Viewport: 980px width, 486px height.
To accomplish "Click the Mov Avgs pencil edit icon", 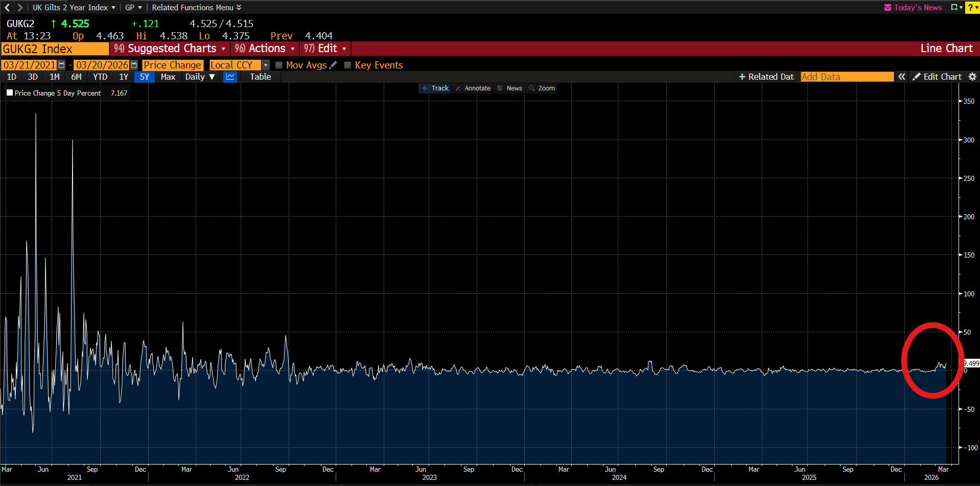I will tap(333, 65).
